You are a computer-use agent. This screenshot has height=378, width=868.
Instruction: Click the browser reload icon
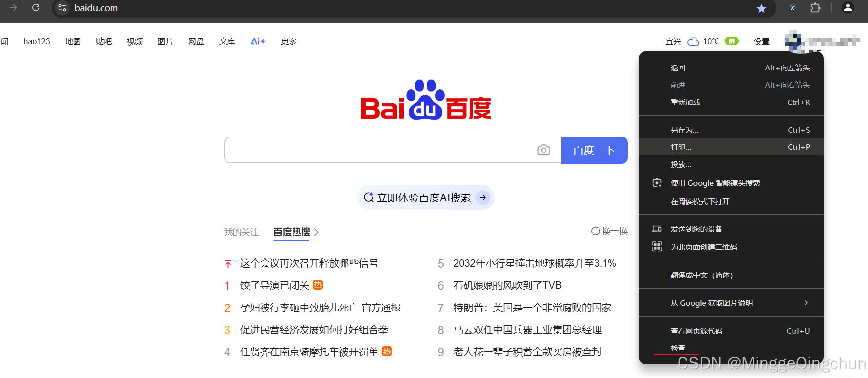click(x=36, y=8)
